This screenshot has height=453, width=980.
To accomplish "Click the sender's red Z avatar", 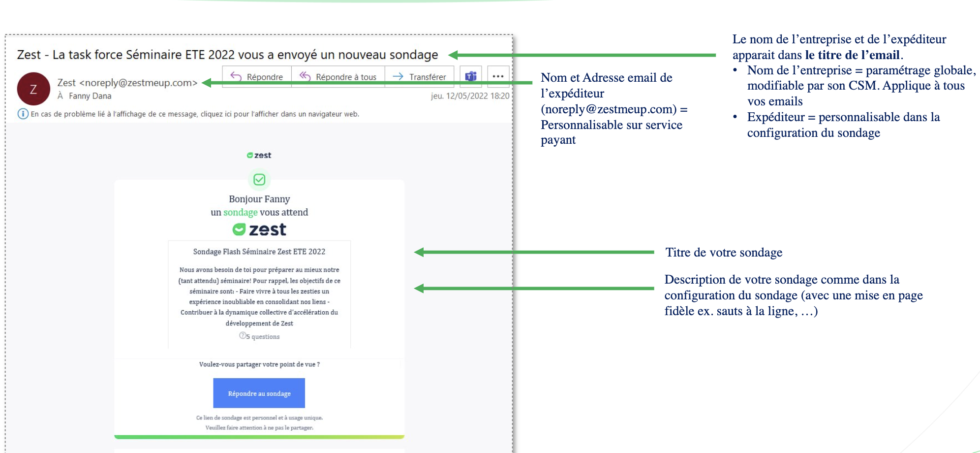I will pos(33,89).
